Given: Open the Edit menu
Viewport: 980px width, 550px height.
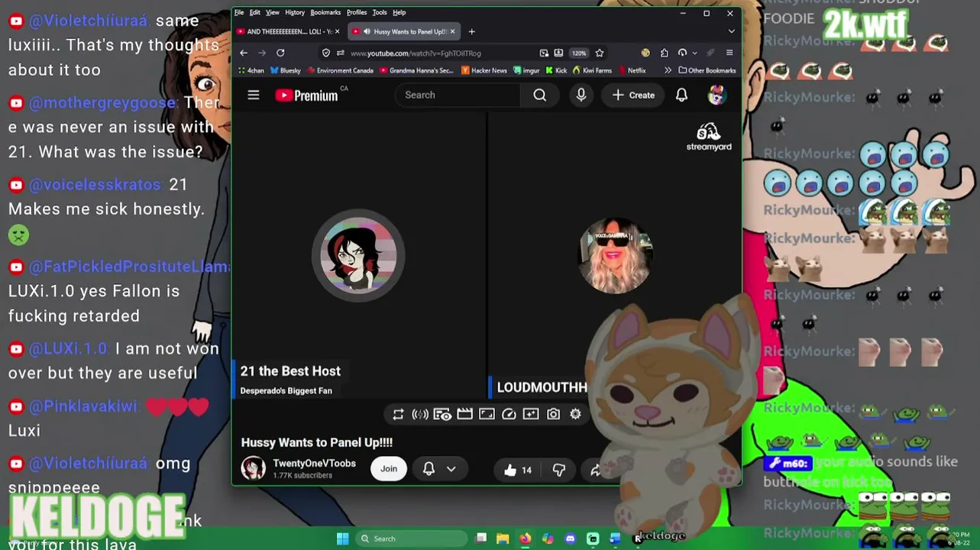Looking at the screenshot, I should click(255, 12).
